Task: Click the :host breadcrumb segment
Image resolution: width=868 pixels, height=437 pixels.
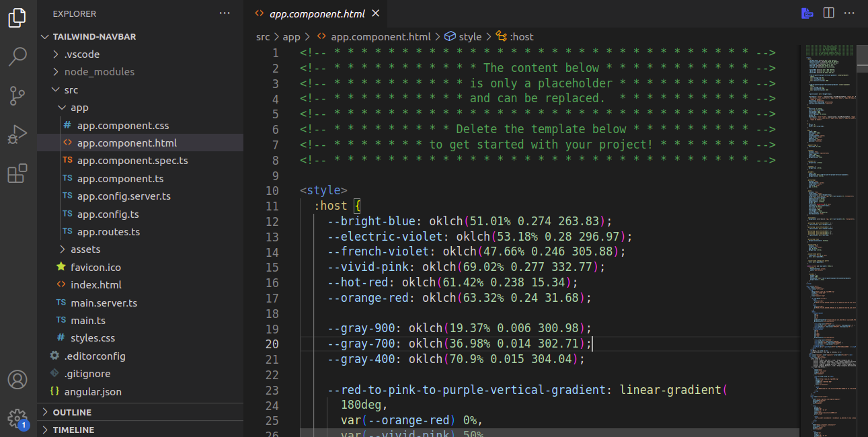Action: 522,37
